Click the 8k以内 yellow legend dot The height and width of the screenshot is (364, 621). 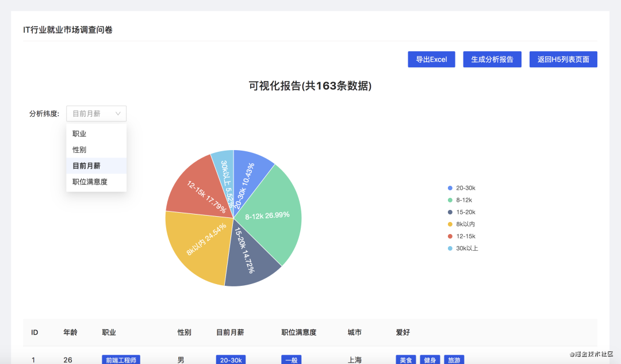[450, 224]
